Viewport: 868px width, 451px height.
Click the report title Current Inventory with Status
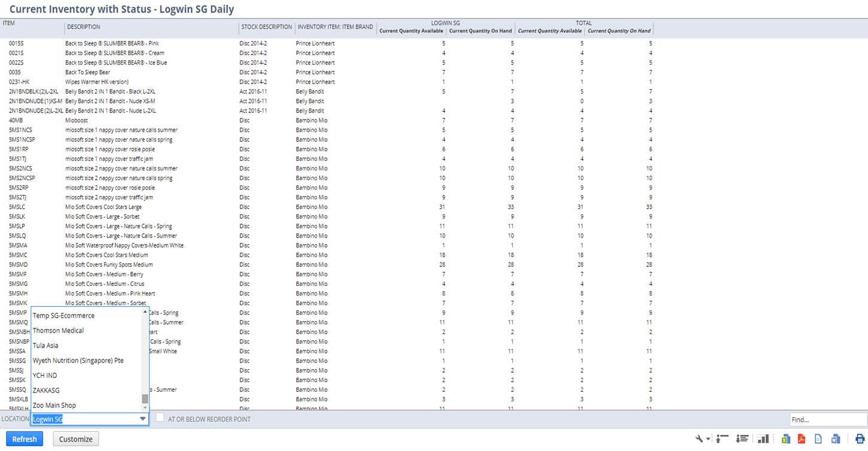coord(122,10)
